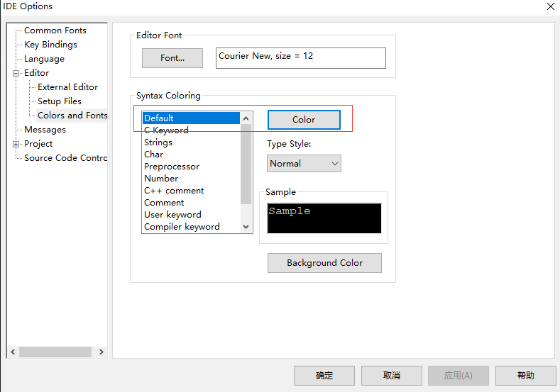Click the Color button
This screenshot has height=392, width=560.
pyautogui.click(x=304, y=120)
